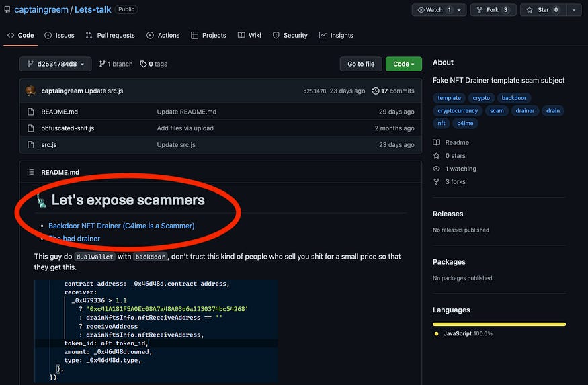Select the nft topic tag
Viewport: 588px width, 385px height.
pos(442,124)
